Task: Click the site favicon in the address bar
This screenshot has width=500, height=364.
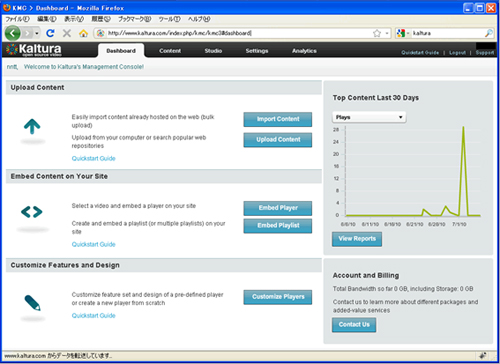Action: pyautogui.click(x=100, y=33)
